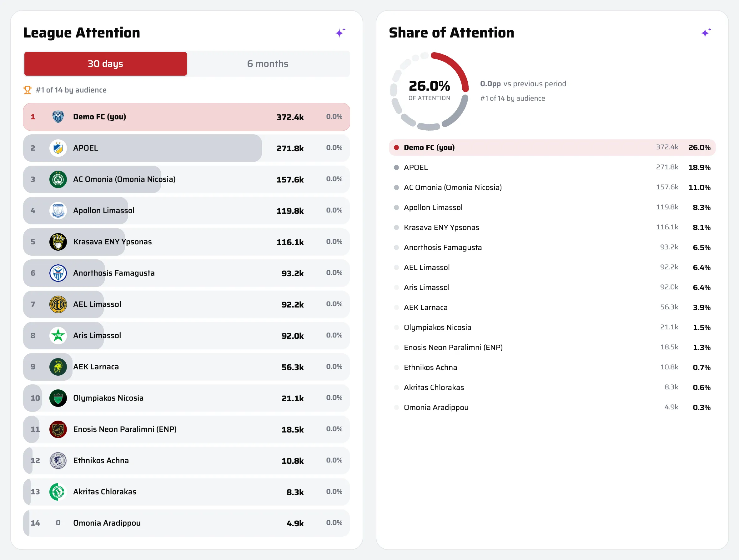Click the 271.8k value in the APOEL ranking row
The height and width of the screenshot is (560, 739).
[290, 148]
